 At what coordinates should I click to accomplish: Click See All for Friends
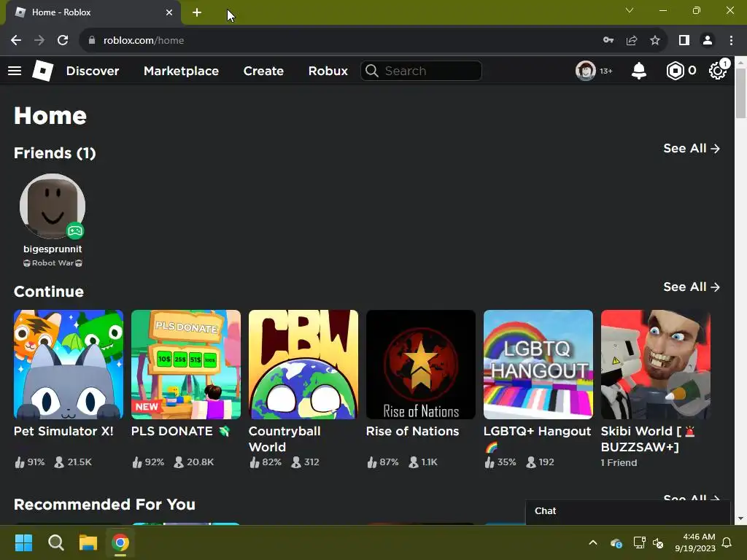pos(692,149)
